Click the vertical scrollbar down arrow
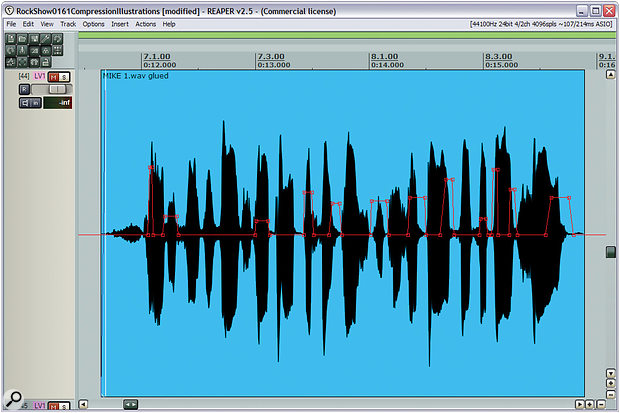 (611, 373)
